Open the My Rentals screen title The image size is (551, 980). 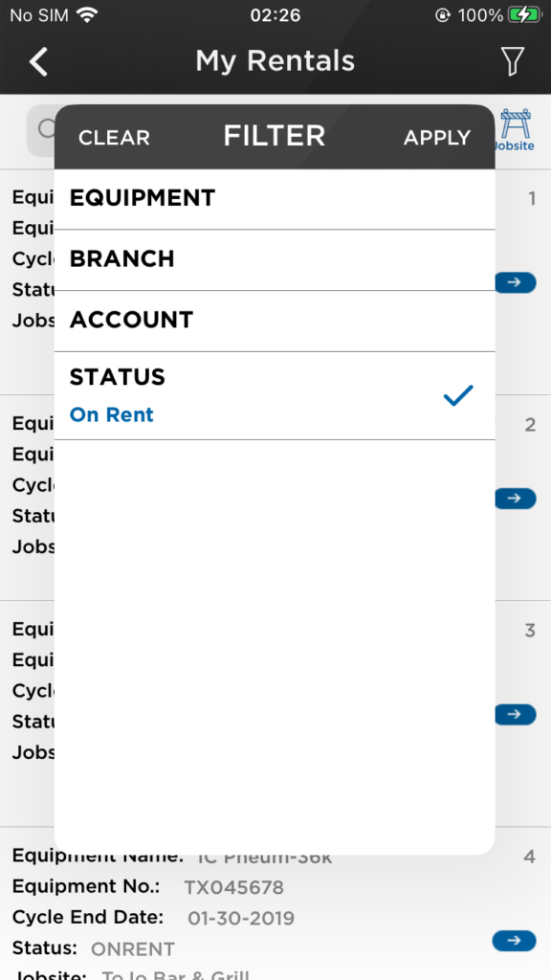(x=275, y=60)
